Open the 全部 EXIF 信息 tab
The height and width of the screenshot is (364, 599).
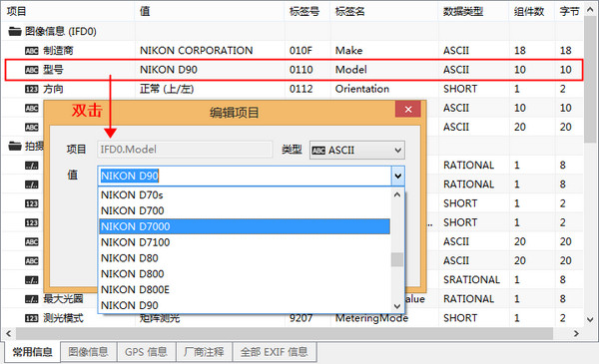[x=275, y=352]
